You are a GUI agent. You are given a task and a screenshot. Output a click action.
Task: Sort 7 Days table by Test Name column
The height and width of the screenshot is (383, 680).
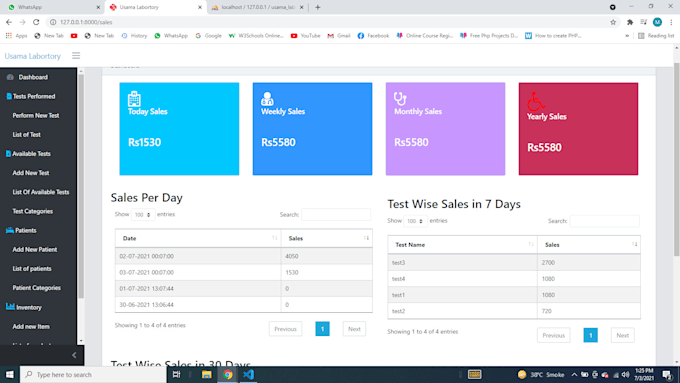point(462,245)
